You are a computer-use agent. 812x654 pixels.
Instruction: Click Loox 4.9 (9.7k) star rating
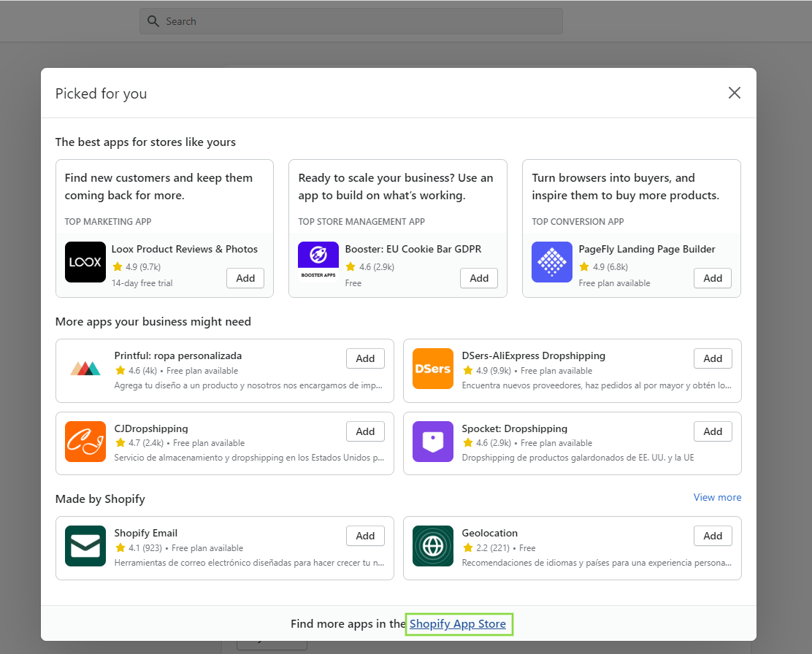[137, 266]
